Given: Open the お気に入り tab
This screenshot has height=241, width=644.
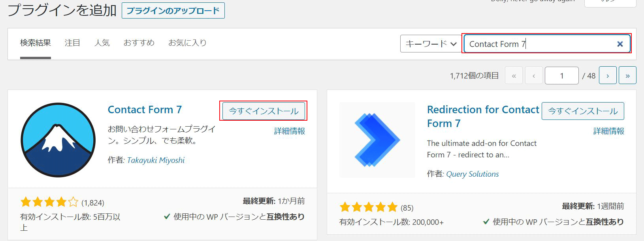Looking at the screenshot, I should click(187, 43).
